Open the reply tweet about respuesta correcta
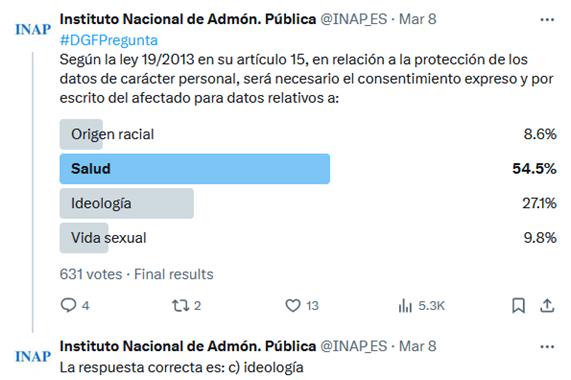 pos(181,367)
